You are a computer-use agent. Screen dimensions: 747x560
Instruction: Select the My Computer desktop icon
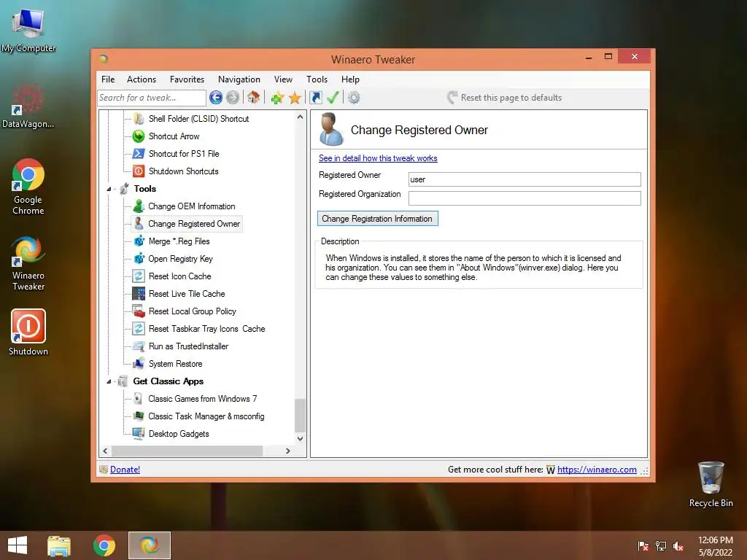click(x=28, y=29)
